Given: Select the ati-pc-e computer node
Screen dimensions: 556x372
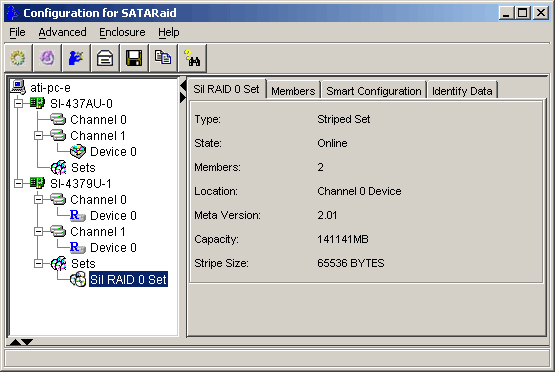Looking at the screenshot, I should coord(50,87).
